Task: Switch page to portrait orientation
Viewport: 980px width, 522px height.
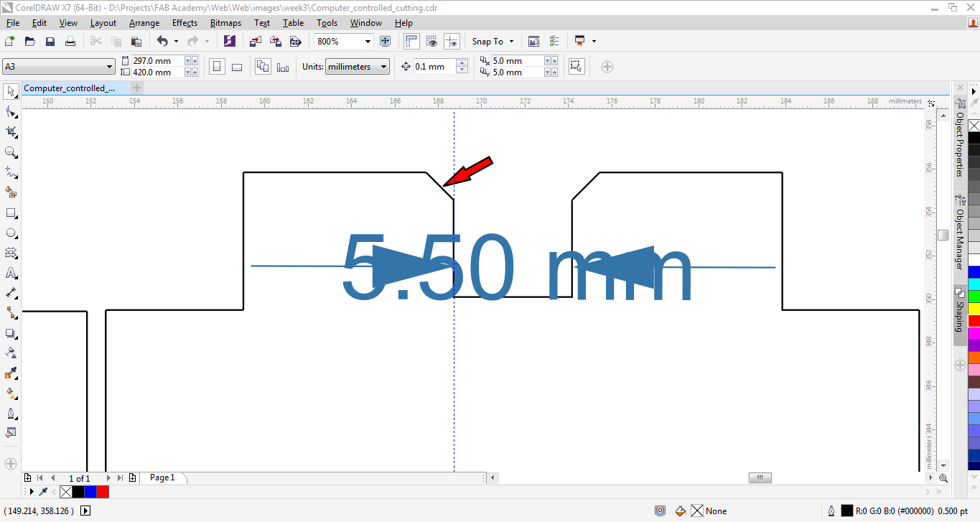Action: pyautogui.click(x=217, y=67)
